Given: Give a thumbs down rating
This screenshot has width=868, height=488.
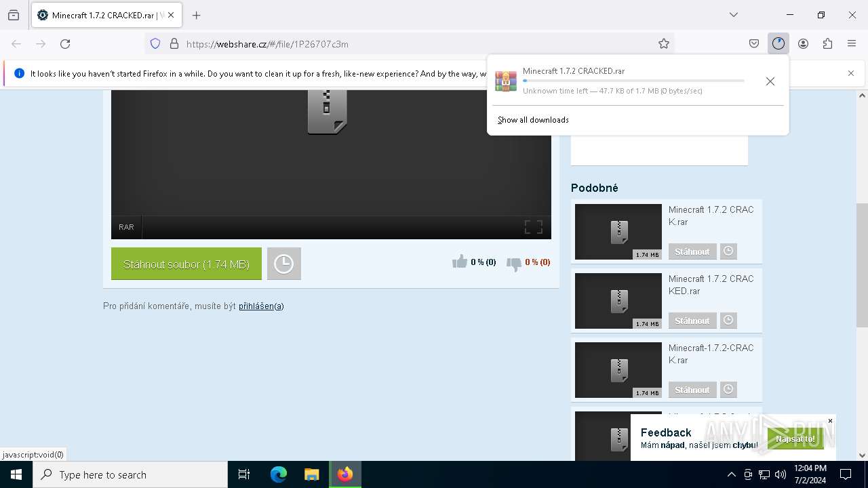Looking at the screenshot, I should point(514,263).
